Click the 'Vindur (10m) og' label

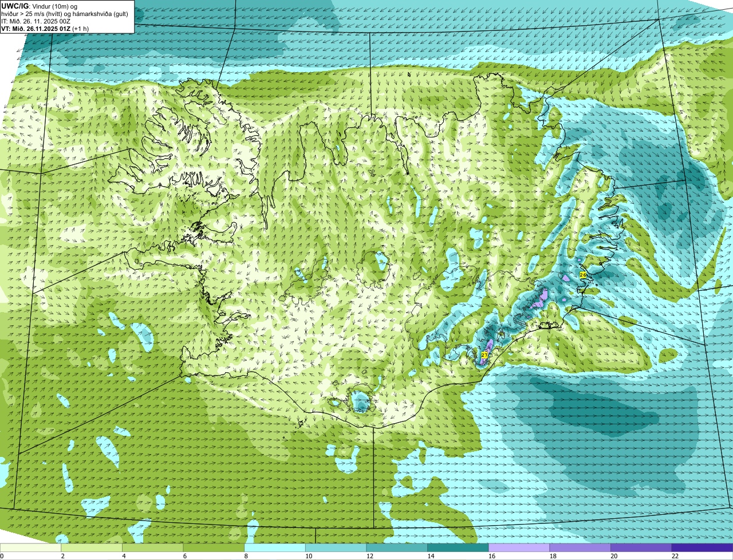coord(55,6)
